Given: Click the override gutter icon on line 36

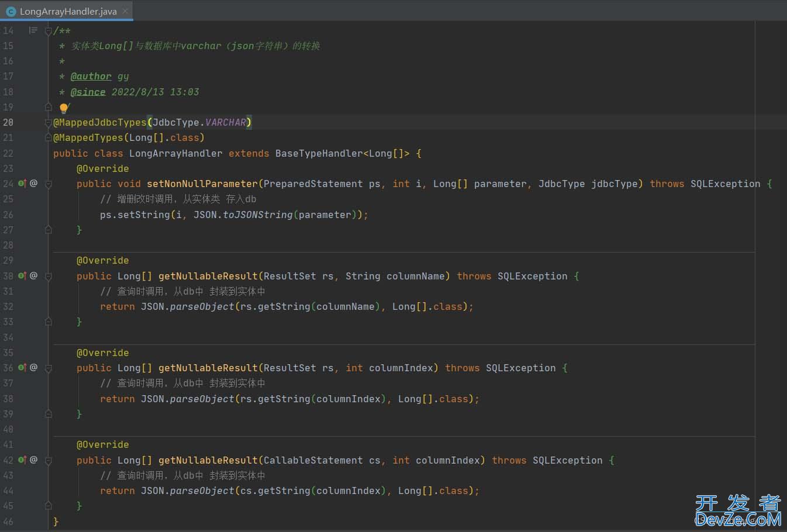Looking at the screenshot, I should [x=22, y=368].
